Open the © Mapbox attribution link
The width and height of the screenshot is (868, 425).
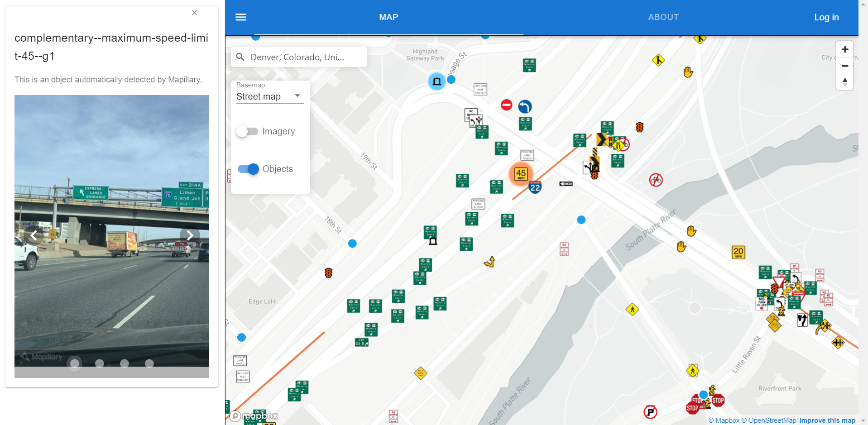coord(724,420)
